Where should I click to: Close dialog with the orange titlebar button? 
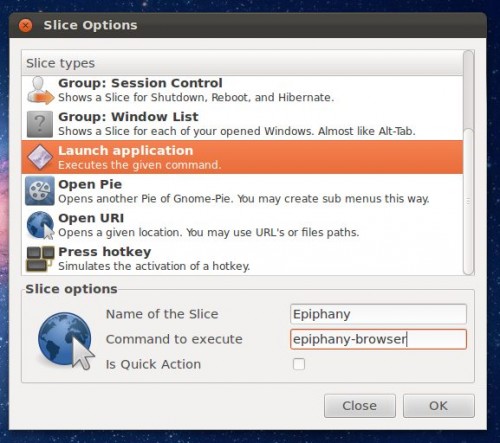coord(26,25)
